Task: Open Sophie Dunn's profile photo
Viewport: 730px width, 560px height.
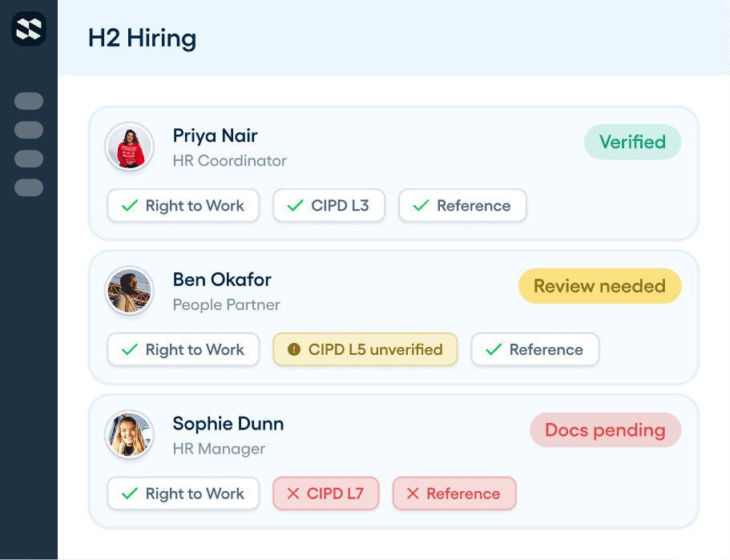Action: pyautogui.click(x=130, y=434)
